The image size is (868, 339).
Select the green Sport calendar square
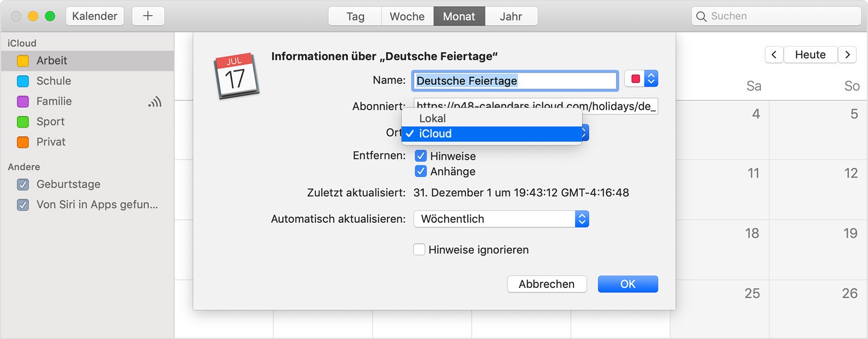coord(23,122)
